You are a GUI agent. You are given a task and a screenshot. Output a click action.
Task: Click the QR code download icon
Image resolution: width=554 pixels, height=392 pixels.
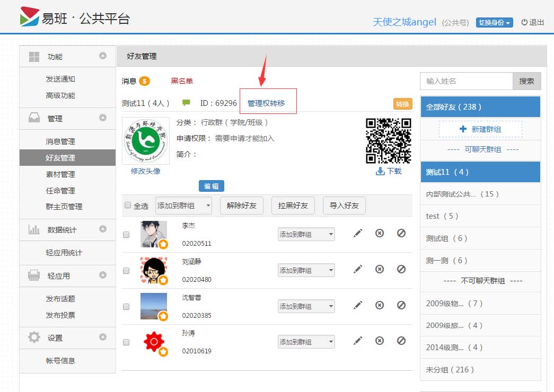point(380,171)
